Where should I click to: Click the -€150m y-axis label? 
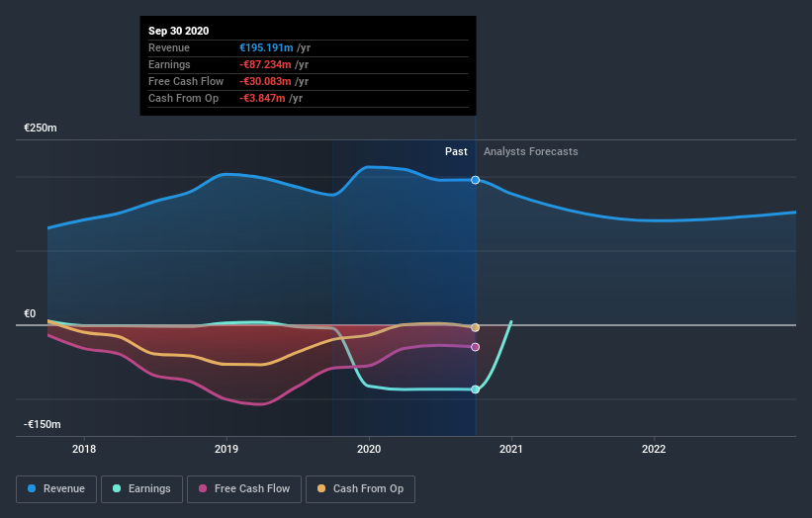coord(42,424)
